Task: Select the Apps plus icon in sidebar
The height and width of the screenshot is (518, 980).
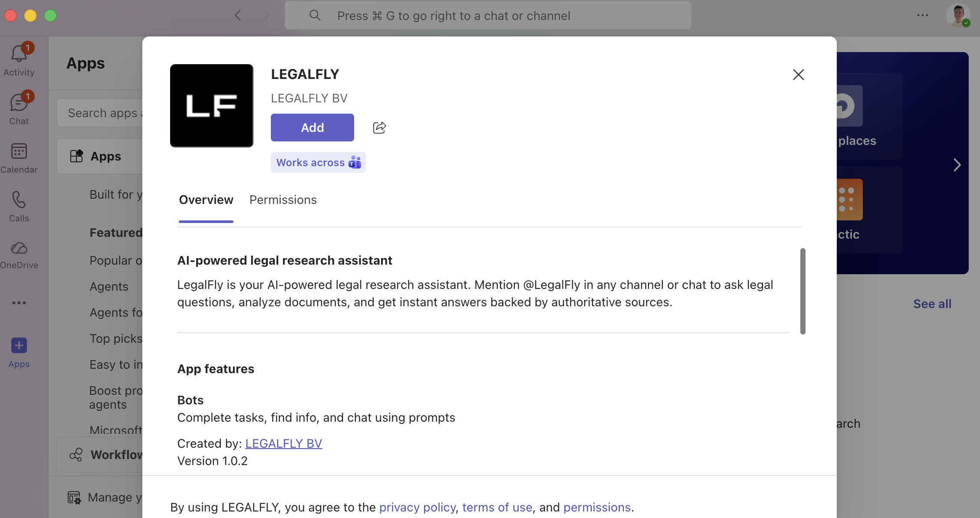Action: click(19, 346)
